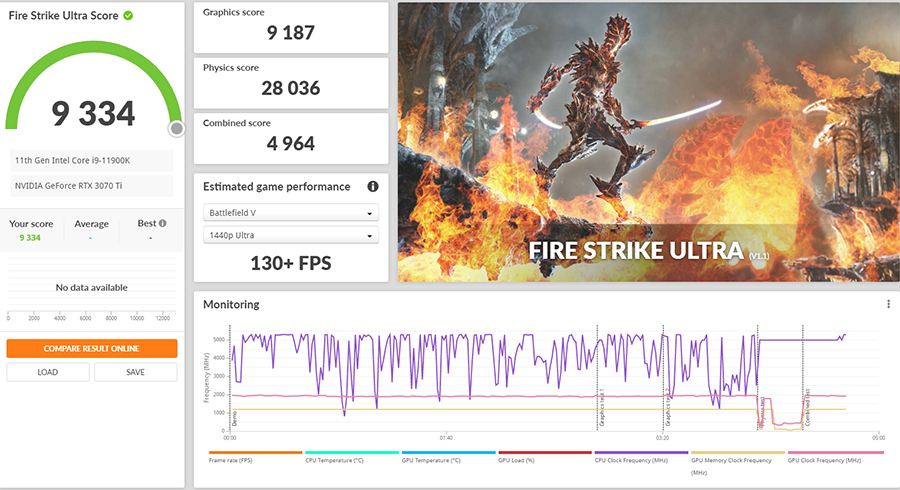Click the 130+ FPS estimate
This screenshot has height=490, width=900.
291,263
